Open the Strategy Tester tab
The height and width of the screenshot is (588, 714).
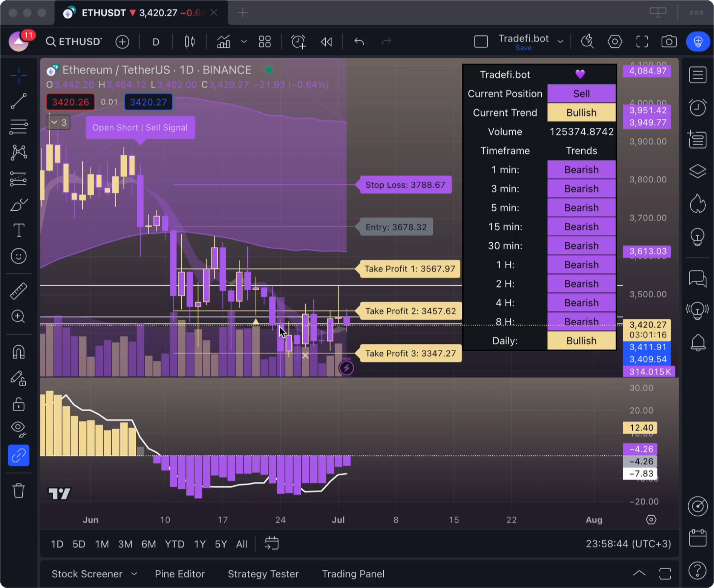click(x=263, y=574)
